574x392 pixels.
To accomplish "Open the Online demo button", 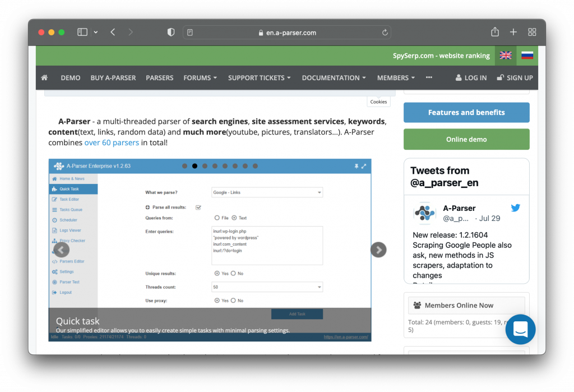I will click(466, 139).
